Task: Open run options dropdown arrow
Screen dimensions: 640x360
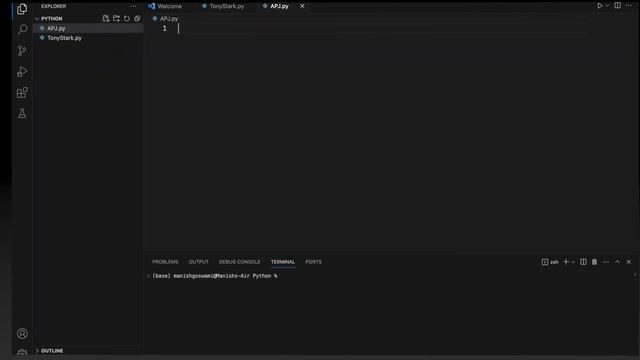Action: point(607,6)
